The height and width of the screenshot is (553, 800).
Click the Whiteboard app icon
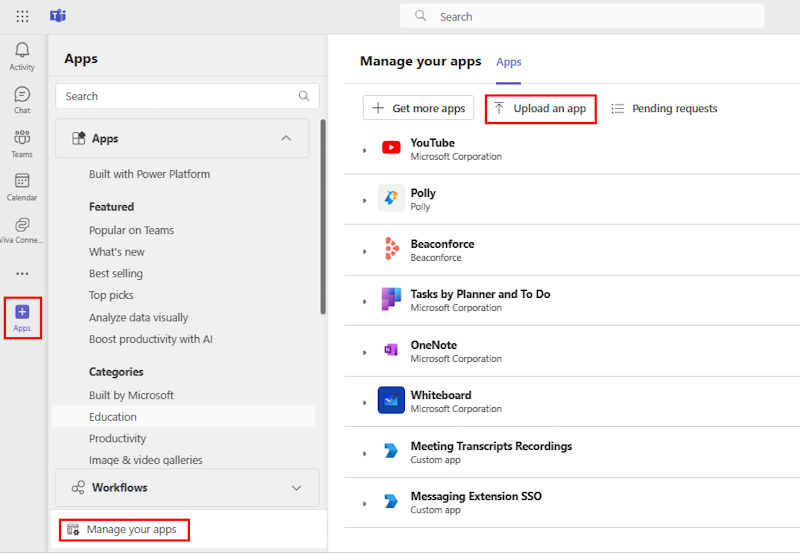tap(391, 400)
